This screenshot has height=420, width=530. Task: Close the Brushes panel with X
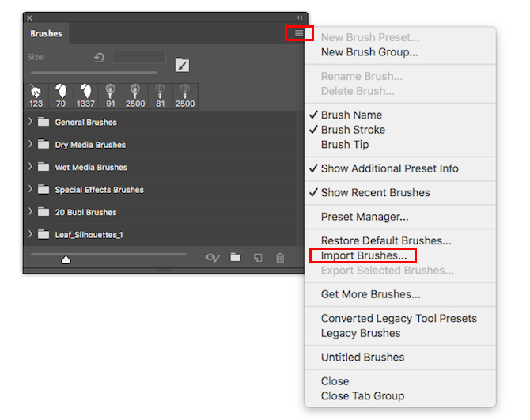[x=30, y=18]
